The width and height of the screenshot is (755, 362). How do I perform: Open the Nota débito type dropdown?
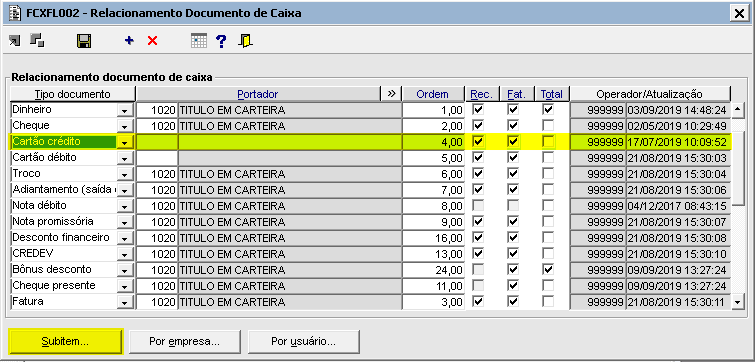[125, 207]
